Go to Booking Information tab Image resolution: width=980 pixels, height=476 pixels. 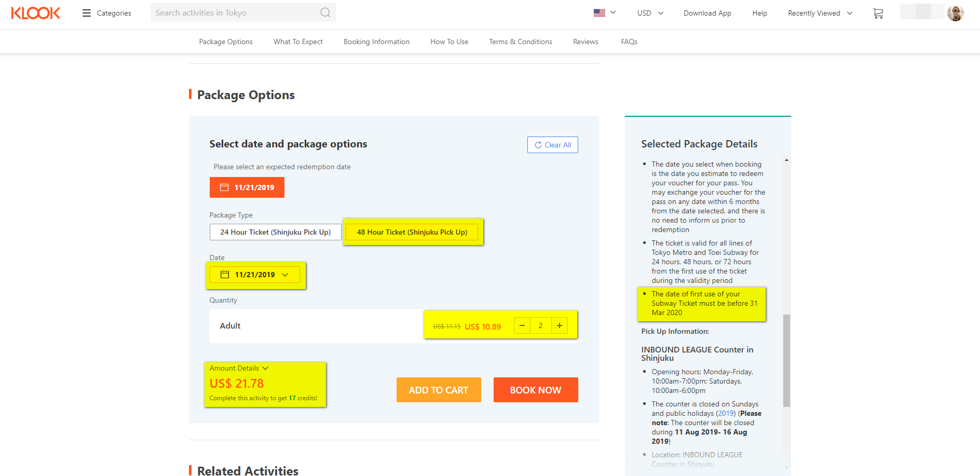pyautogui.click(x=376, y=42)
